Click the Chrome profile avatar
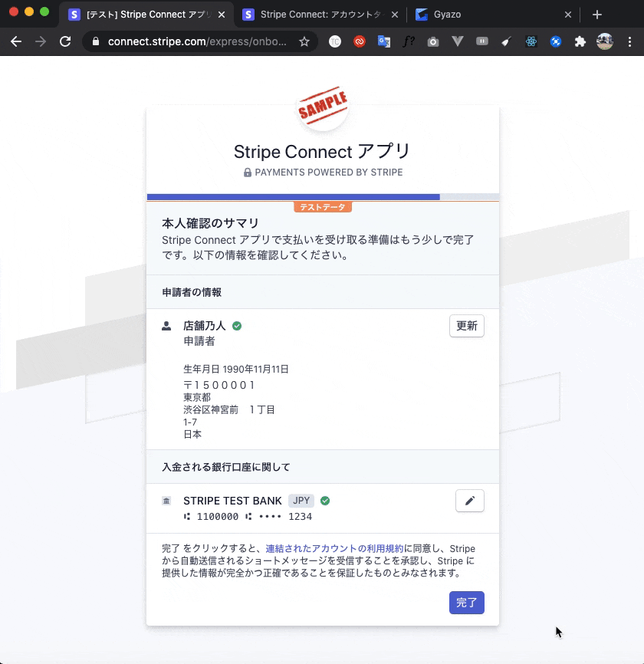 pyautogui.click(x=606, y=42)
